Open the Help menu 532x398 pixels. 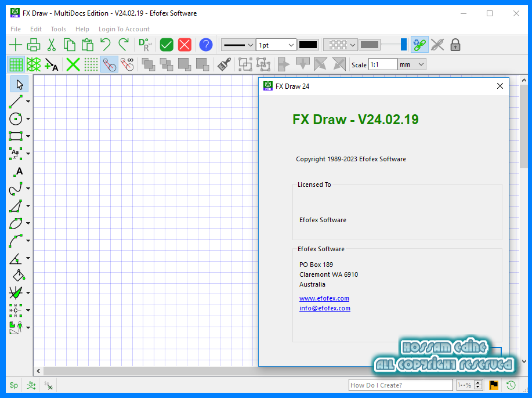click(82, 29)
